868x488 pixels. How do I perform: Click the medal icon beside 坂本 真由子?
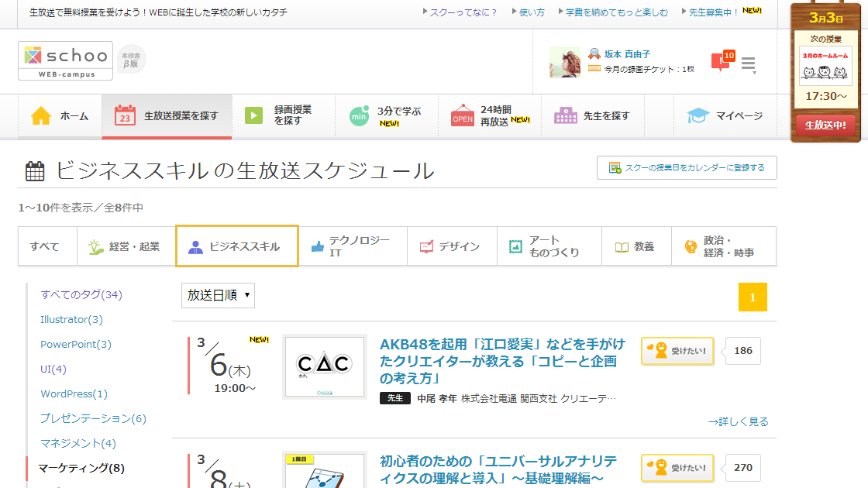[x=594, y=53]
